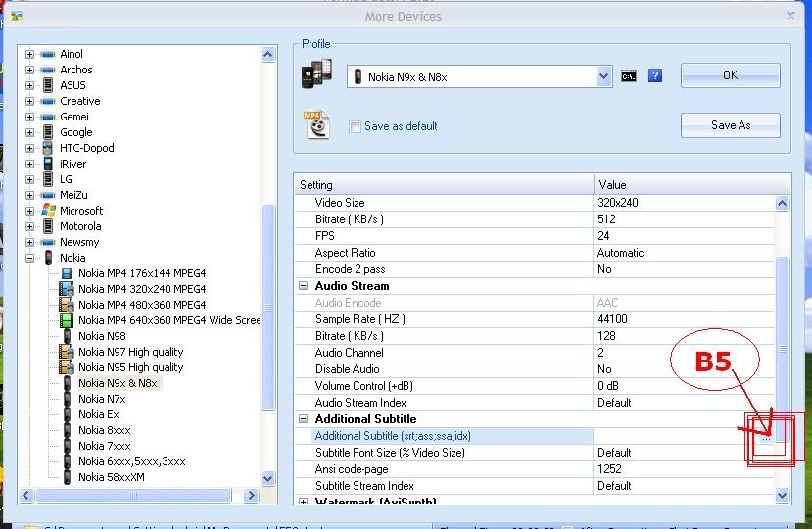Expand the Newsmy tree node
This screenshot has height=529, width=812.
(29, 242)
